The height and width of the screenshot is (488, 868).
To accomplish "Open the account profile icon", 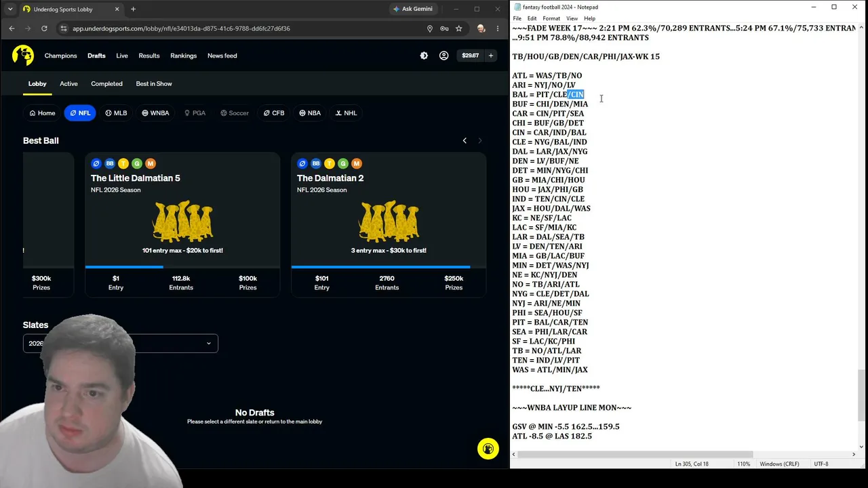I will [443, 56].
